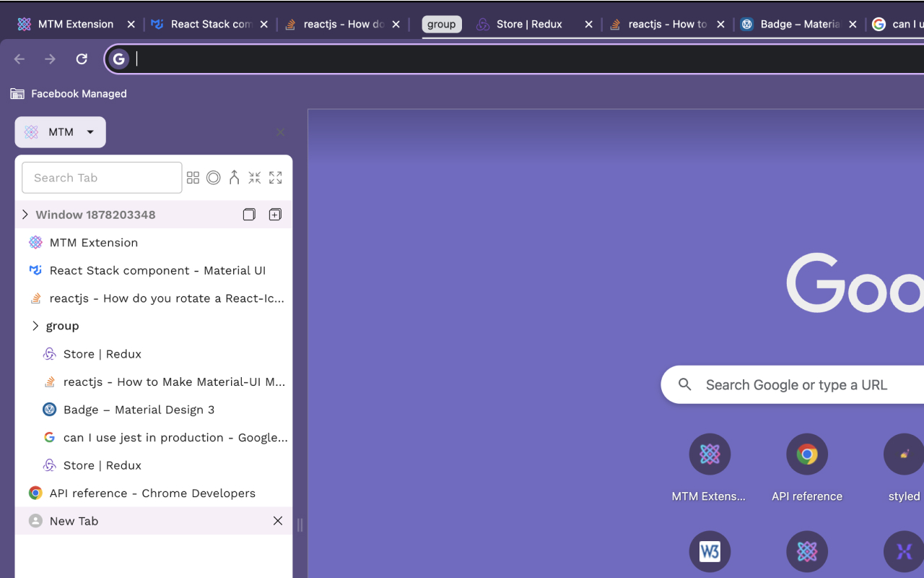The image size is (924, 578).
Task: Switch to the MTM Extension browser tab
Action: click(77, 25)
